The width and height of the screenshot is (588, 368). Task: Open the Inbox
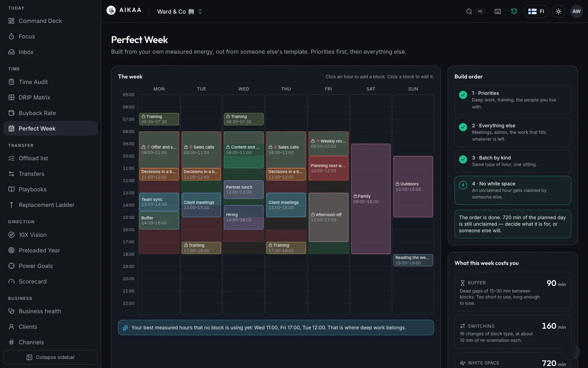tap(50, 52)
